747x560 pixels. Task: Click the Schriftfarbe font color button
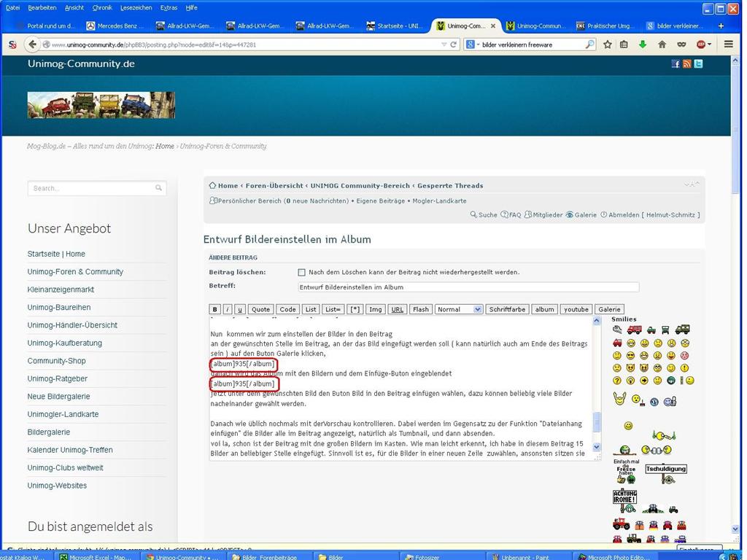pyautogui.click(x=507, y=309)
